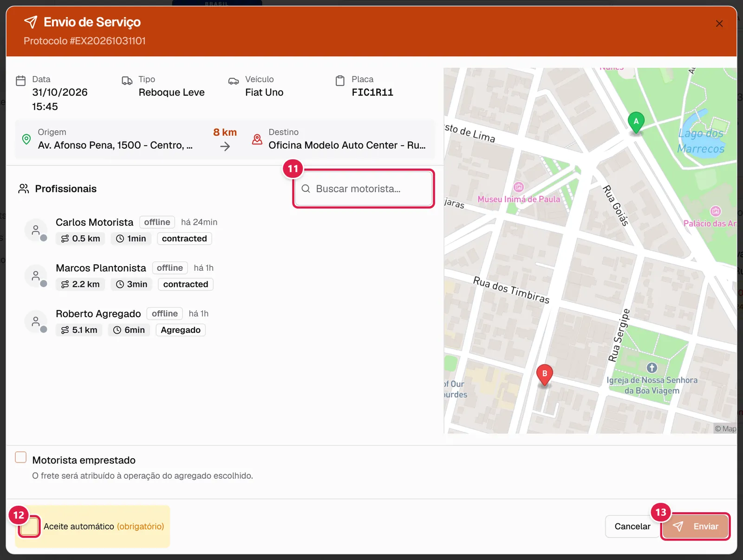Click the 6min time chip
Screen dimensions: 743x560
129,330
